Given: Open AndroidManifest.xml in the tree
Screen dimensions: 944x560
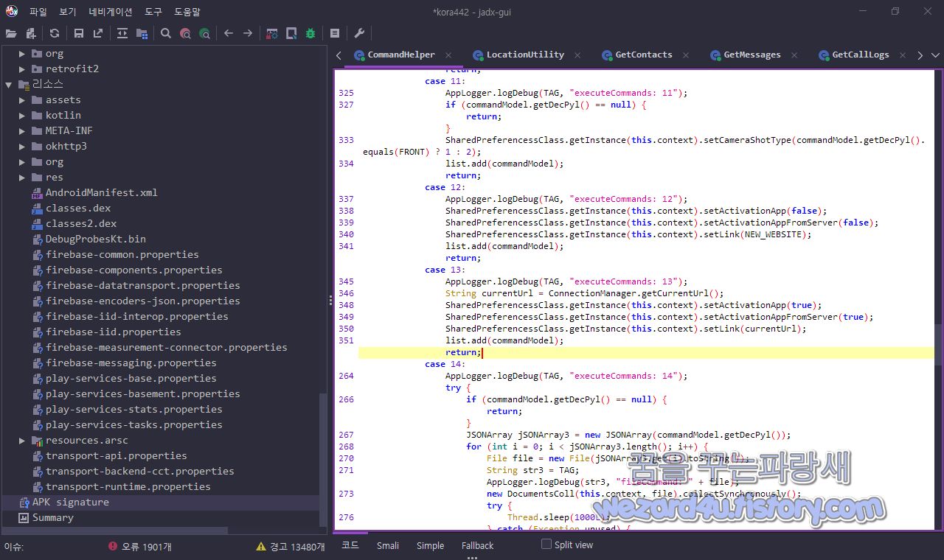Looking at the screenshot, I should click(102, 192).
